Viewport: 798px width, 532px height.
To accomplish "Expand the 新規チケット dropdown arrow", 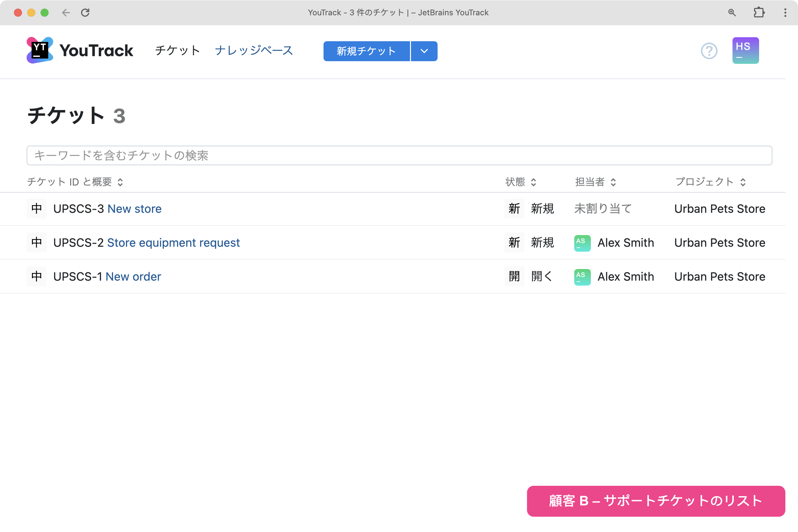I will tap(424, 51).
